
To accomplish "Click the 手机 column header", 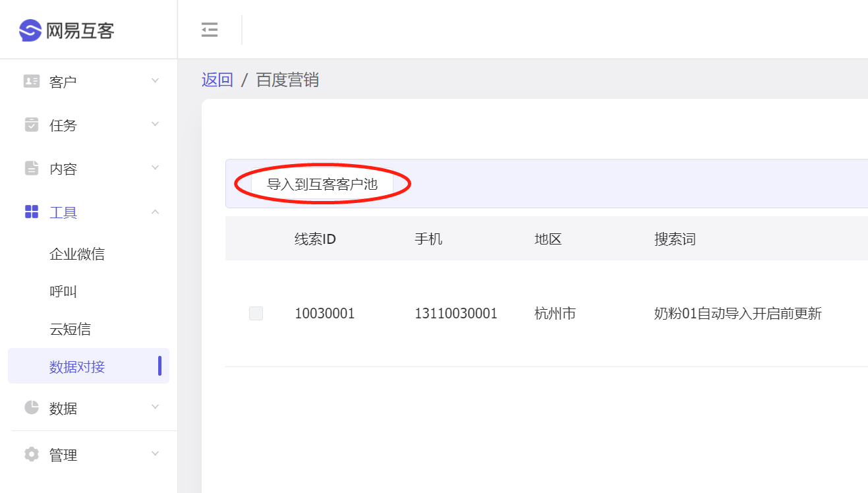I will [428, 239].
